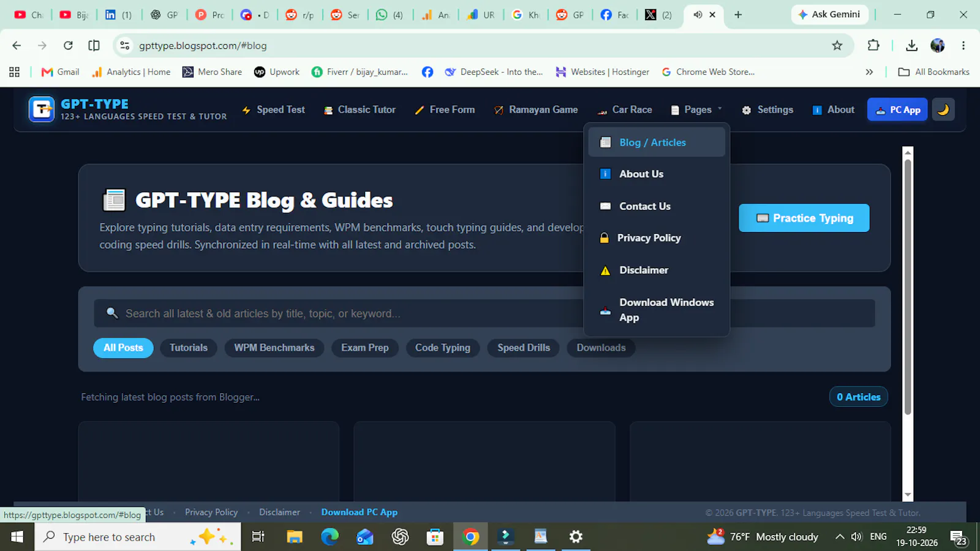Show more bookmarks chevron
Screen dimensions: 980x551
869,72
